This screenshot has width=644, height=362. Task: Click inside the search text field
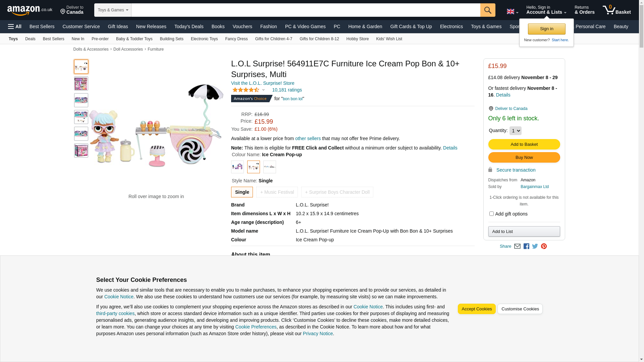tap(305, 10)
